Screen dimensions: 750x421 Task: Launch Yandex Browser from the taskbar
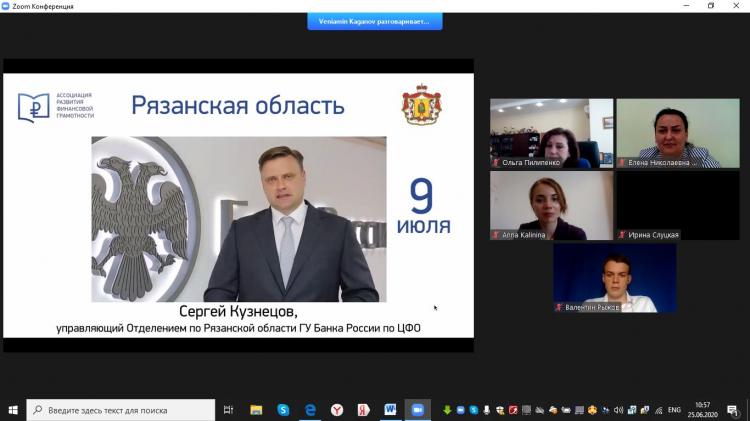(337, 410)
